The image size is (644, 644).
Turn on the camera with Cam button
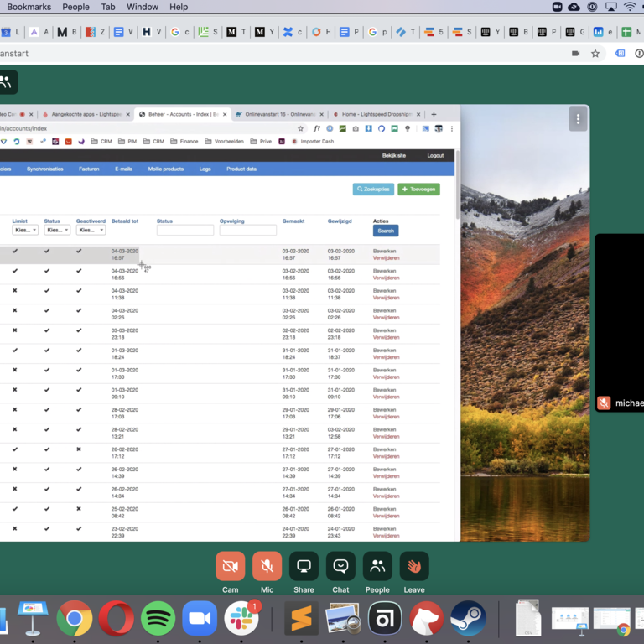[x=230, y=566]
